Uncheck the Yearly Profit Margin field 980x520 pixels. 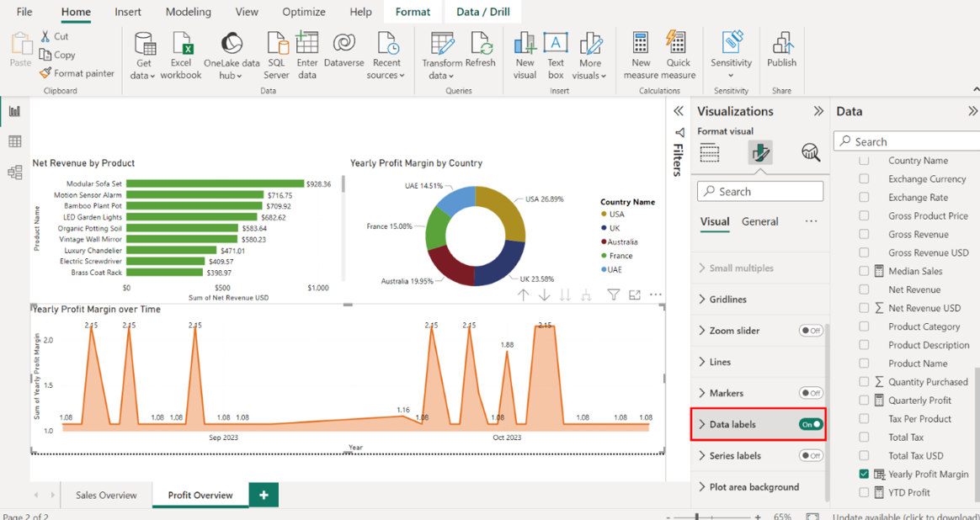(x=864, y=475)
